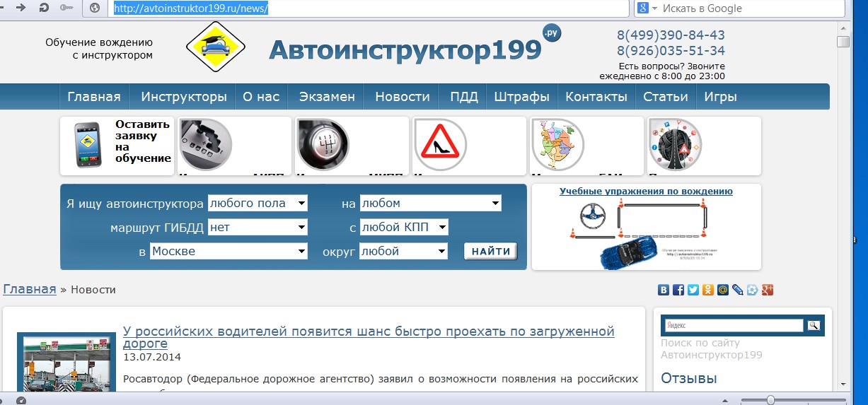Open the toll road news thumbnail
This screenshot has height=405, width=868.
[x=65, y=362]
